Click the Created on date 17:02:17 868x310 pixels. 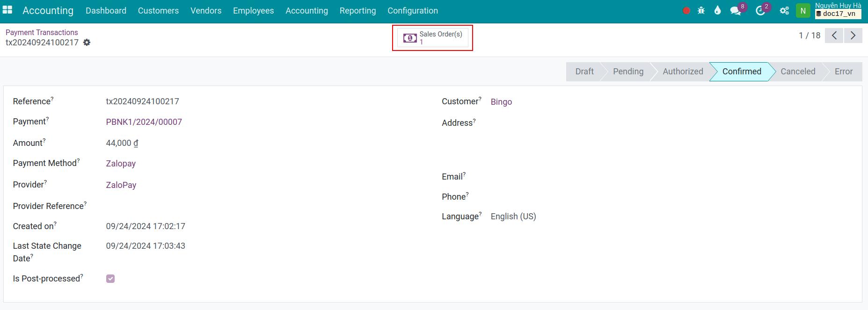(146, 226)
